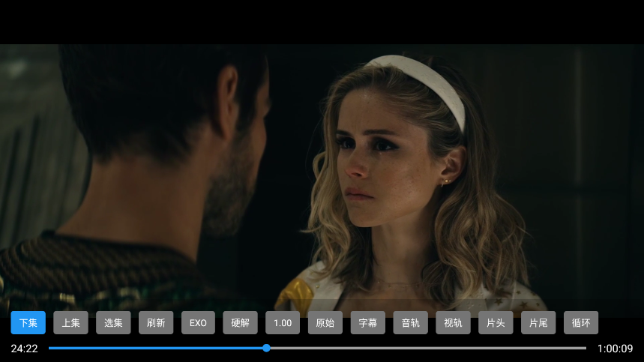
Task: Click the elapsed time 24:22
Action: pyautogui.click(x=24, y=349)
